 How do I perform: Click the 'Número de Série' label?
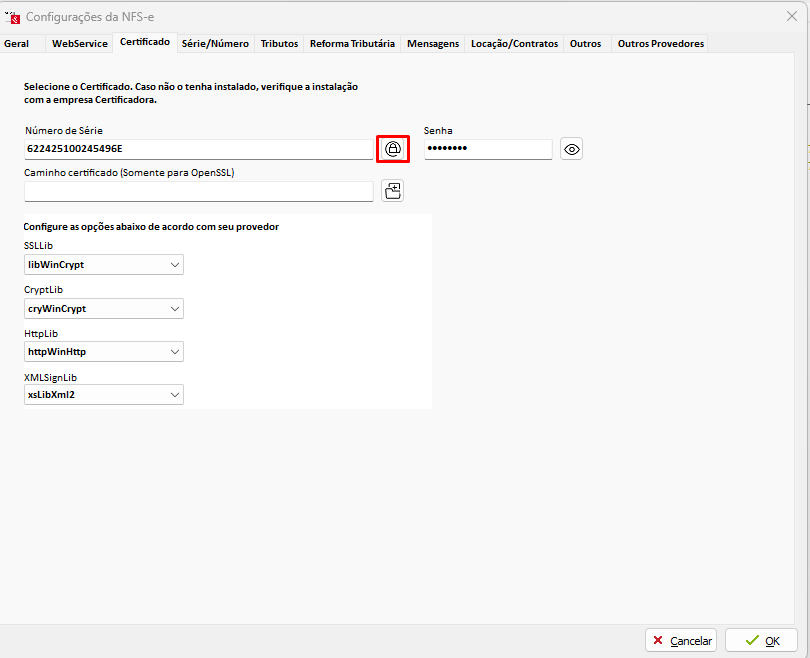64,131
